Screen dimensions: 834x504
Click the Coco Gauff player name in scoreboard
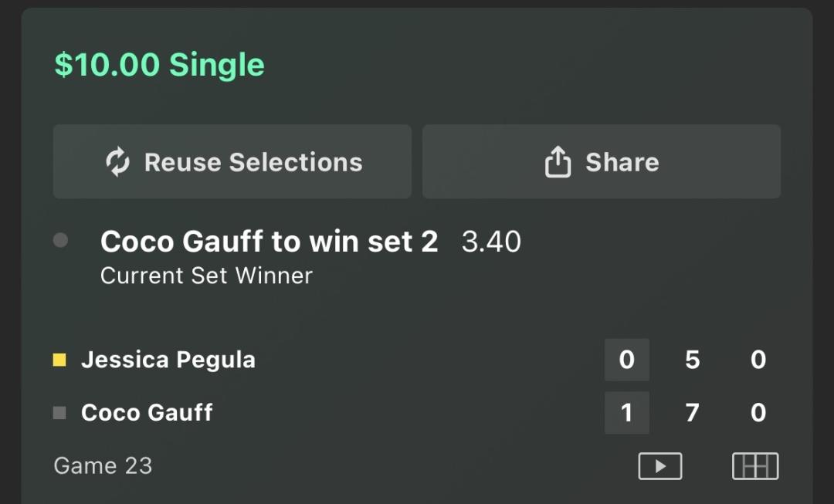147,413
